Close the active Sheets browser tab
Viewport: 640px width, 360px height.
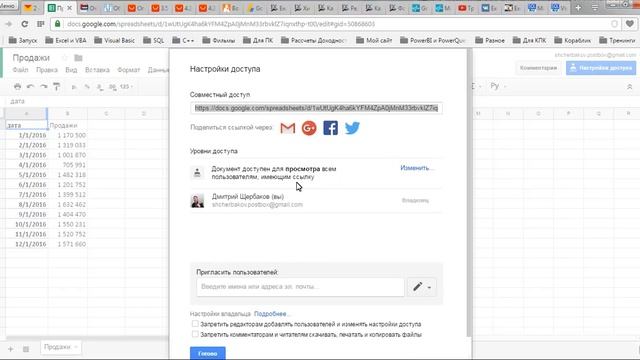click(69, 8)
